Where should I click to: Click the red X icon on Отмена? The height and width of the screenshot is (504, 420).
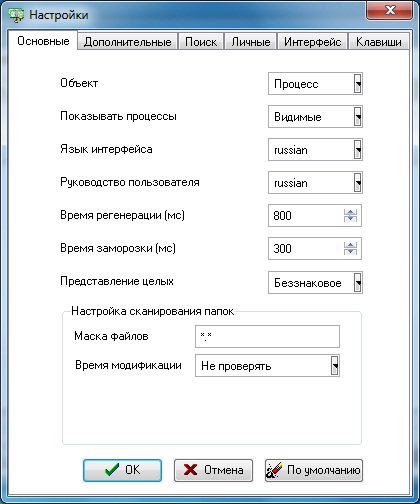(190, 470)
